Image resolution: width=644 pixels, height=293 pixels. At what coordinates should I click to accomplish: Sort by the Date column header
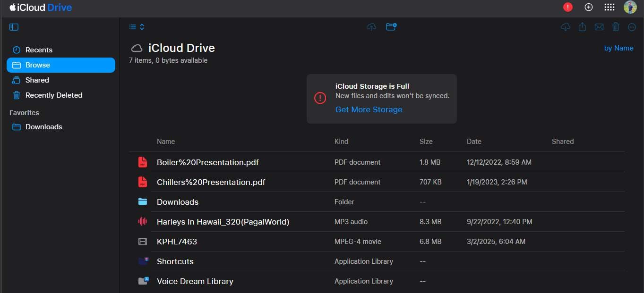[x=474, y=142]
